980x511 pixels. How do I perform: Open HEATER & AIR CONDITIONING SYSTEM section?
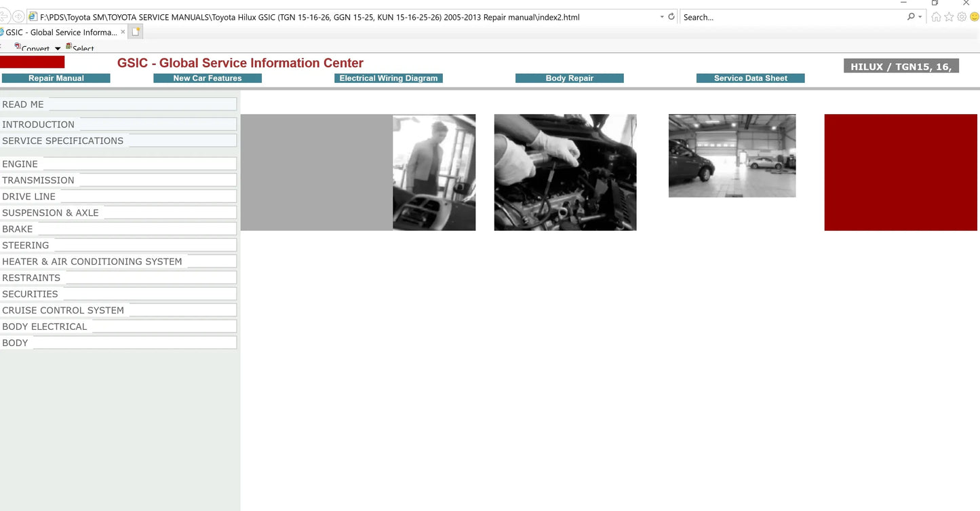[x=92, y=262]
